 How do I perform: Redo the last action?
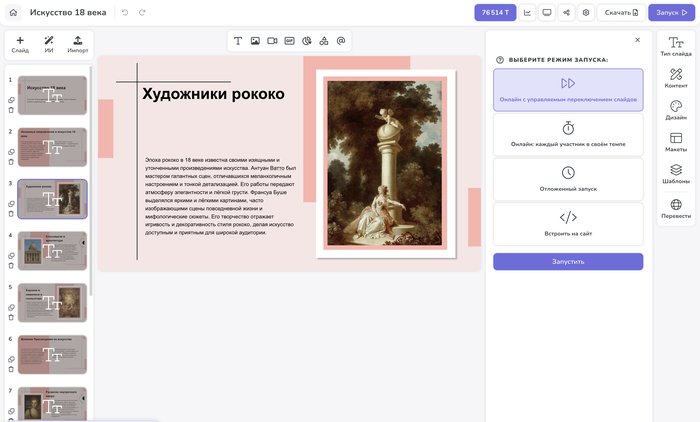(142, 13)
